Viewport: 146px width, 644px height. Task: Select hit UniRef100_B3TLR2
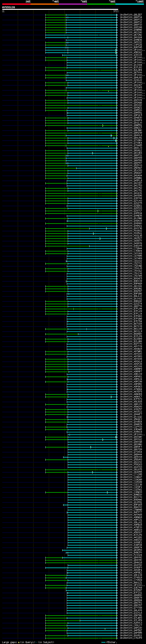click(x=131, y=68)
